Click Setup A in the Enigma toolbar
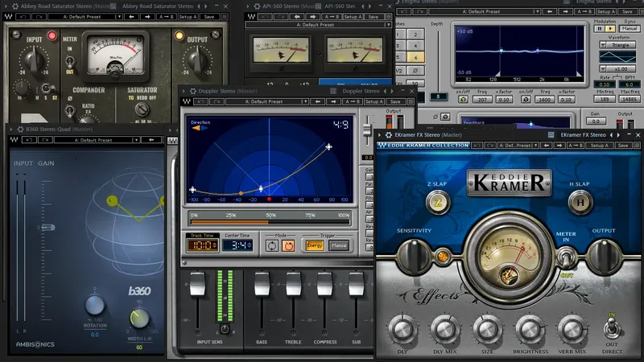 [x=606, y=11]
